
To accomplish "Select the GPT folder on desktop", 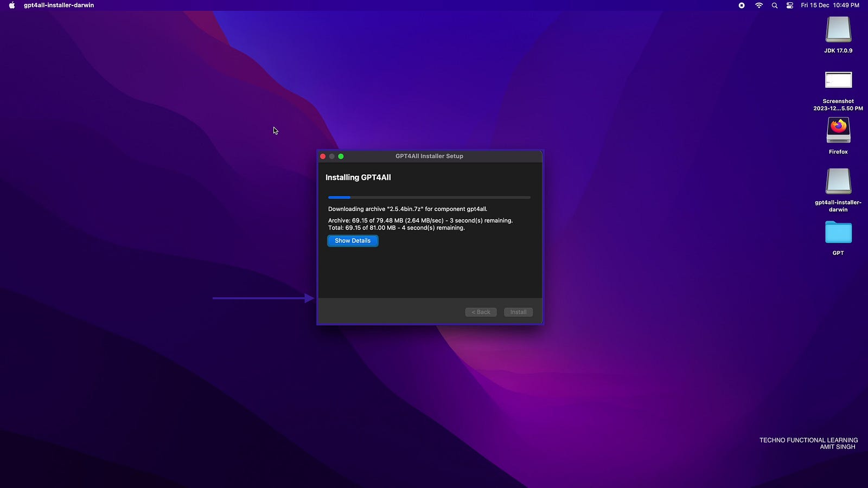I will point(838,233).
